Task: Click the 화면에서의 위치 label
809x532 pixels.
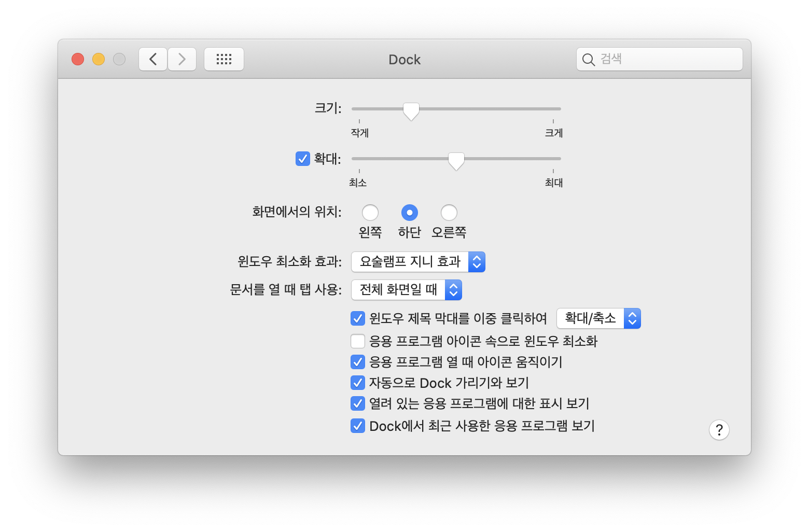Action: (x=297, y=212)
